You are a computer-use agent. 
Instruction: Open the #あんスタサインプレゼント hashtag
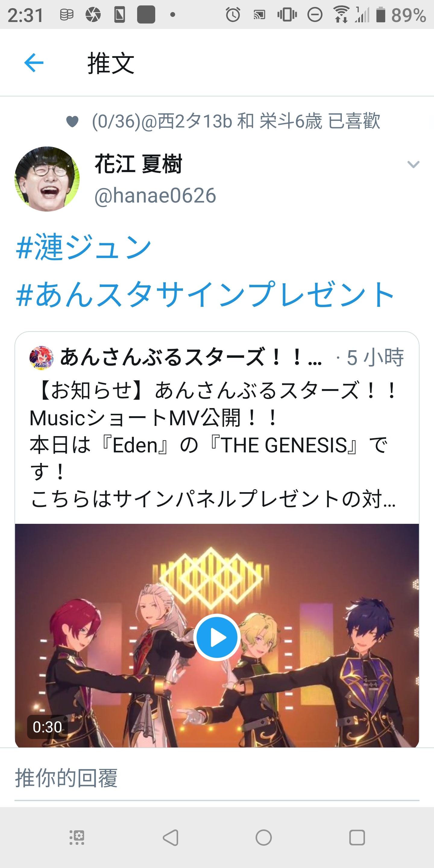[205, 295]
